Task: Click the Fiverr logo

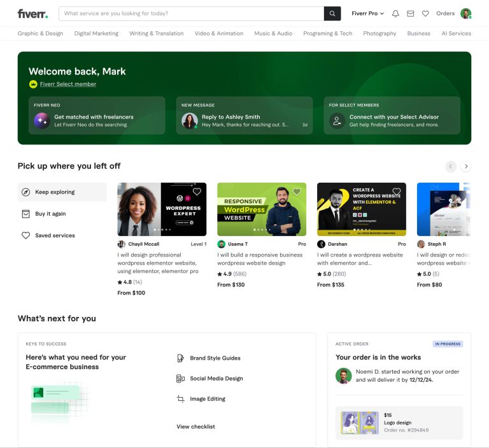Action: click(32, 14)
